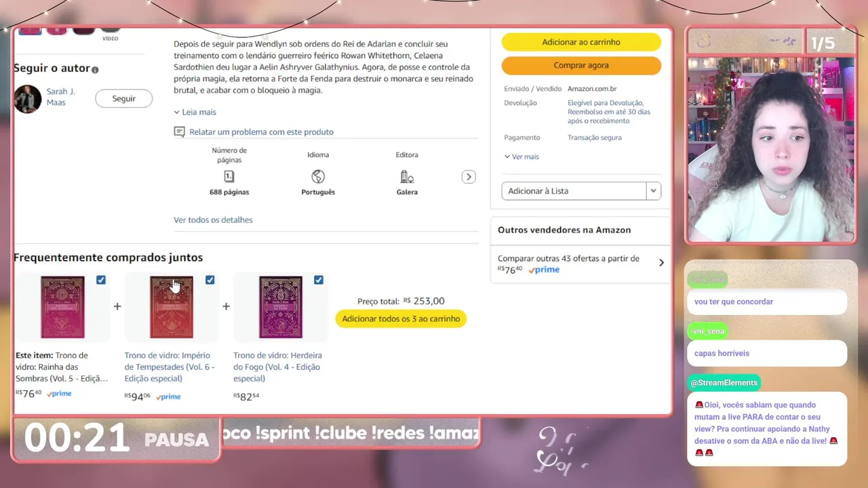Click the page count icon above 688 páginas
This screenshot has width=868, height=488.
pos(229,177)
